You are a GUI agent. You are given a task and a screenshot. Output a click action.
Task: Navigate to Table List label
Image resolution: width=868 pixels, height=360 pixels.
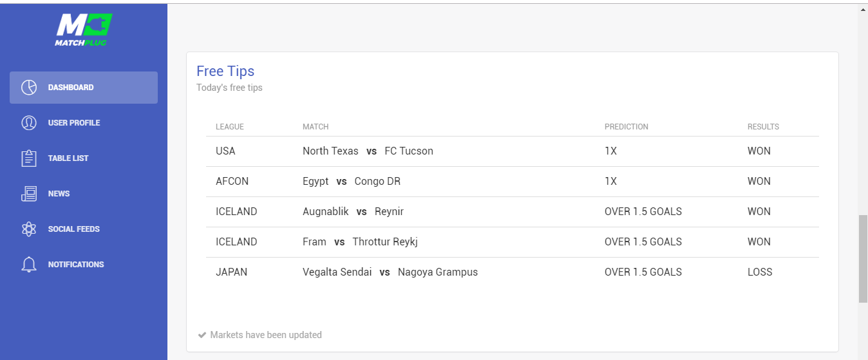tap(68, 158)
